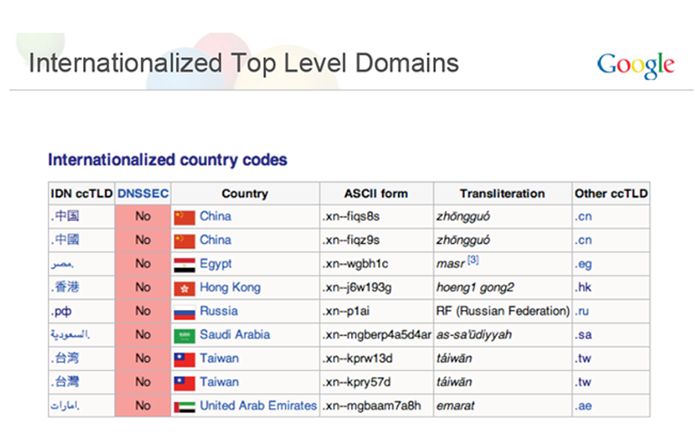The height and width of the screenshot is (443, 700).
Task: Select the .sa ccTLD link
Action: pyautogui.click(x=583, y=335)
